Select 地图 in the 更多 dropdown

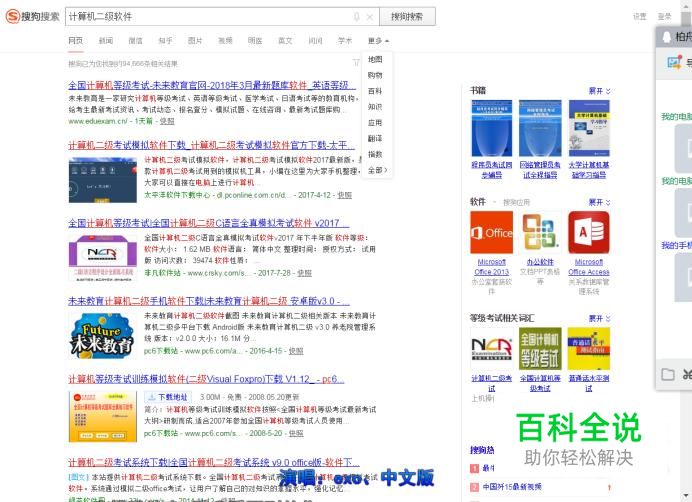tap(375, 59)
